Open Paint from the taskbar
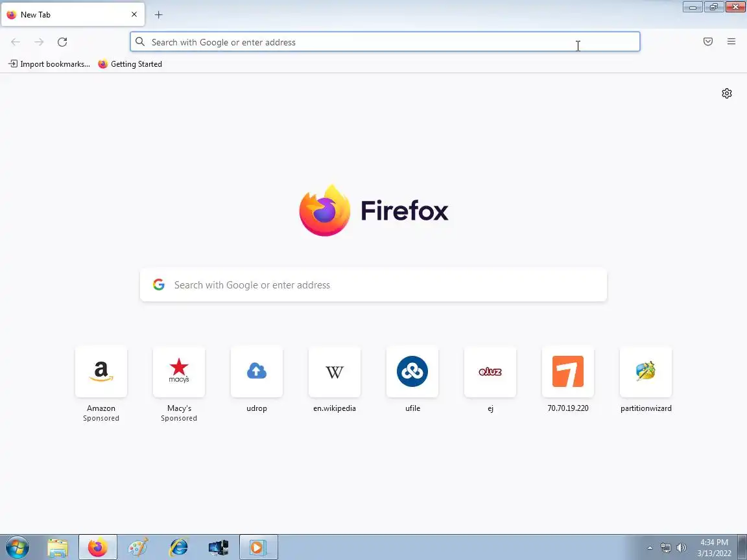 [138, 548]
